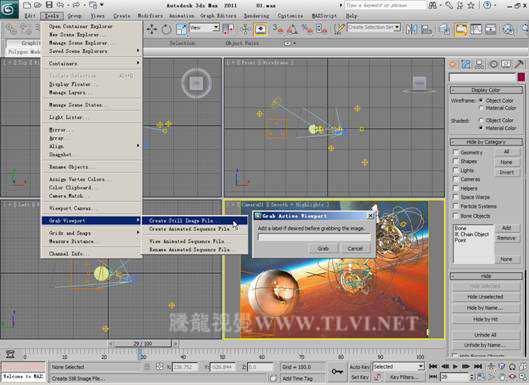Expand the Containers submenu
Viewport: 529px width, 385px height.
point(91,63)
